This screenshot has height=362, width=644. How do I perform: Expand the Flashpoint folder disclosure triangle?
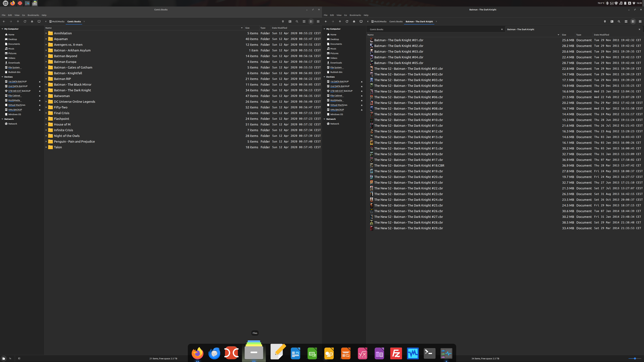pos(46,119)
